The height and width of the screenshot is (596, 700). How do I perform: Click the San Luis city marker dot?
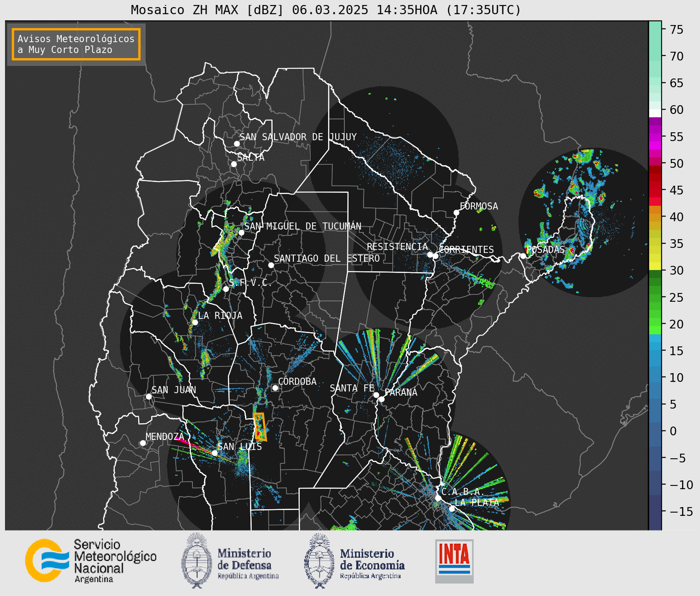pyautogui.click(x=215, y=453)
